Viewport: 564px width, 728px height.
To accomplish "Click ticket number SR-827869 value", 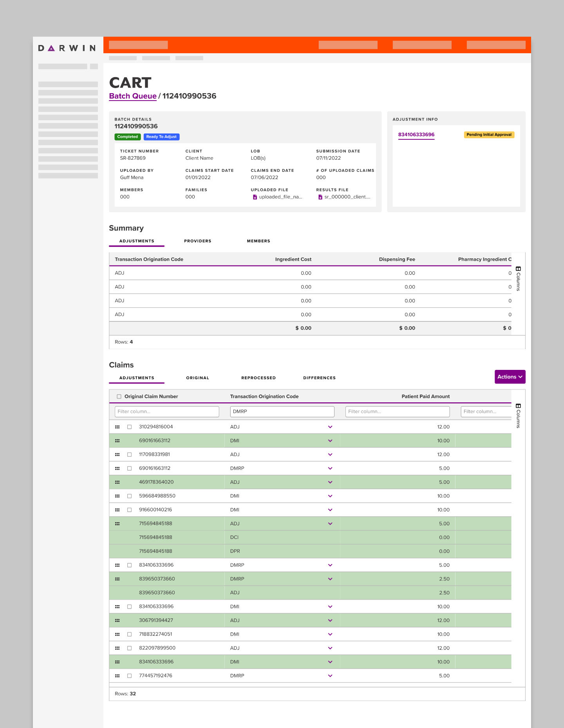I will pyautogui.click(x=133, y=158).
